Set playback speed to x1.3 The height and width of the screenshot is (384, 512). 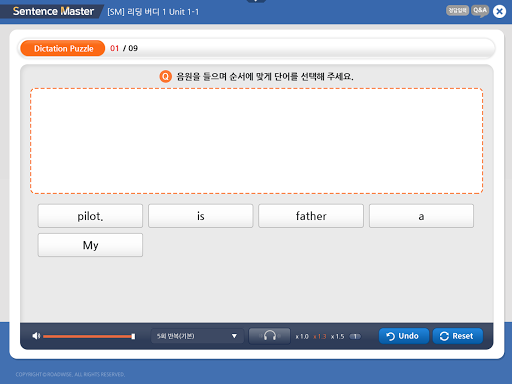click(x=320, y=337)
